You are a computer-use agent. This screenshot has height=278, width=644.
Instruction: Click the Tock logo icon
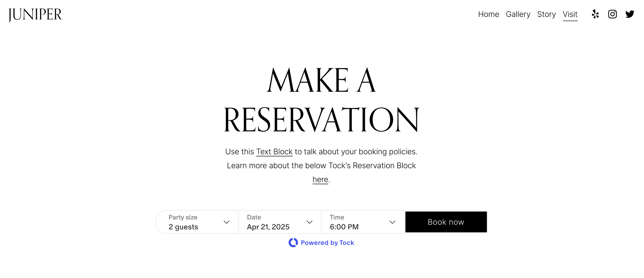293,242
